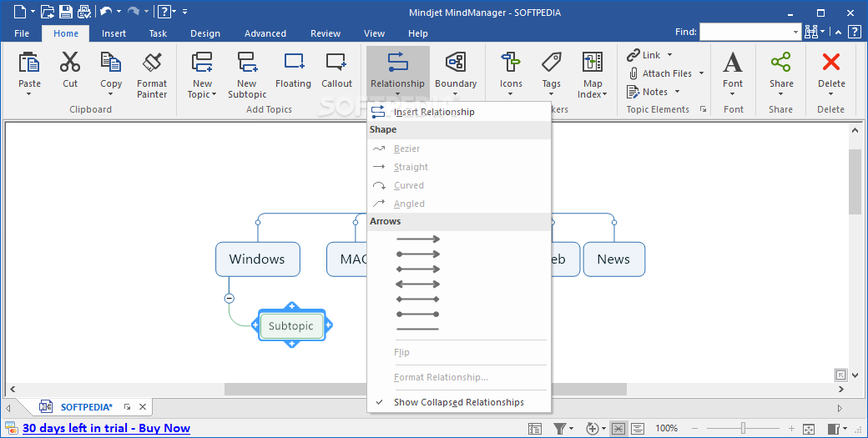Click the Cut scissors icon
The width and height of the screenshot is (868, 438).
[x=70, y=63]
